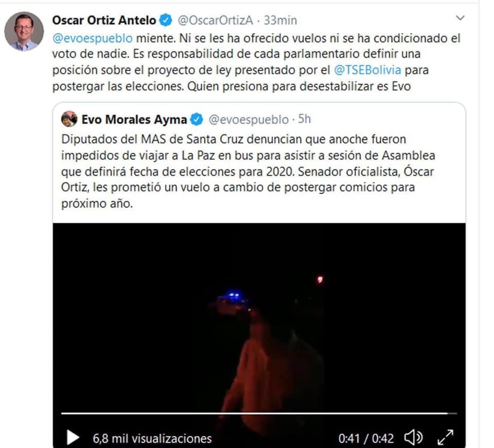This screenshot has width=494, height=448.
Task: Click the @OscarOrtizA handle
Action: [x=216, y=20]
